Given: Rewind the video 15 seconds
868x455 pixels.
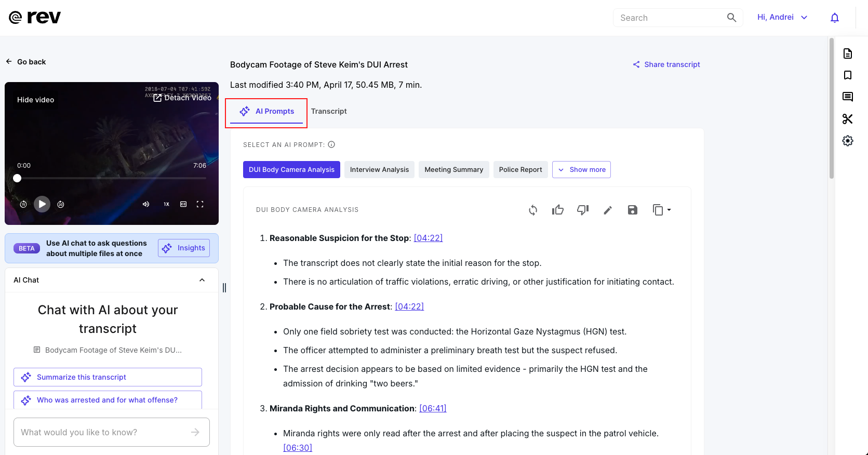Looking at the screenshot, I should coord(23,204).
